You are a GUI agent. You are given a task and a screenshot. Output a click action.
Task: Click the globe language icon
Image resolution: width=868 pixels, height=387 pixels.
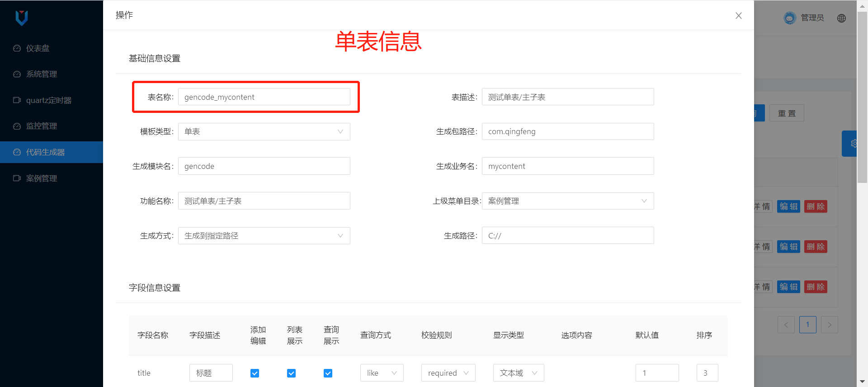[841, 18]
